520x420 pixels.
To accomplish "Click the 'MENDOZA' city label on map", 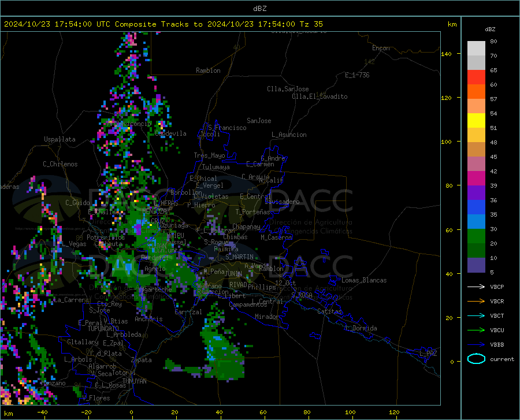I will pyautogui.click(x=154, y=211).
